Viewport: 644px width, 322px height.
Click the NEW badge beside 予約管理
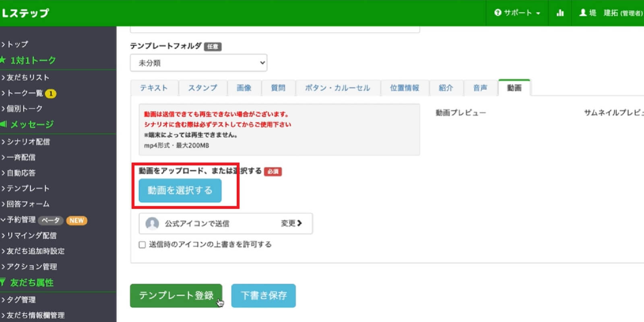[x=76, y=221]
